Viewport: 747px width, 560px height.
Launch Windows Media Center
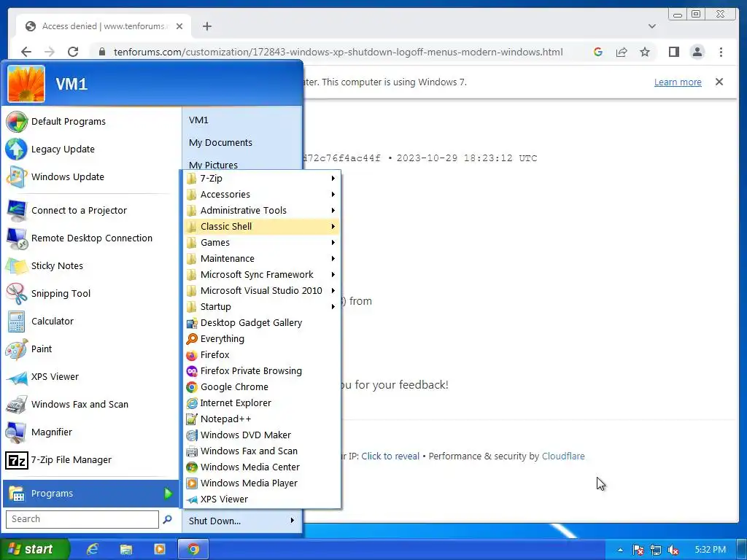pos(261,467)
